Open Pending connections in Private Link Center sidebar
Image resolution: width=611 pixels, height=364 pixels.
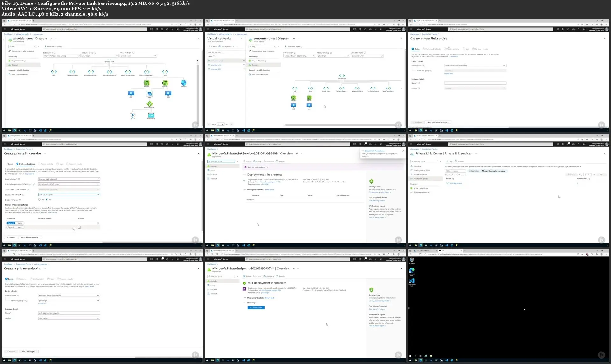(x=421, y=170)
